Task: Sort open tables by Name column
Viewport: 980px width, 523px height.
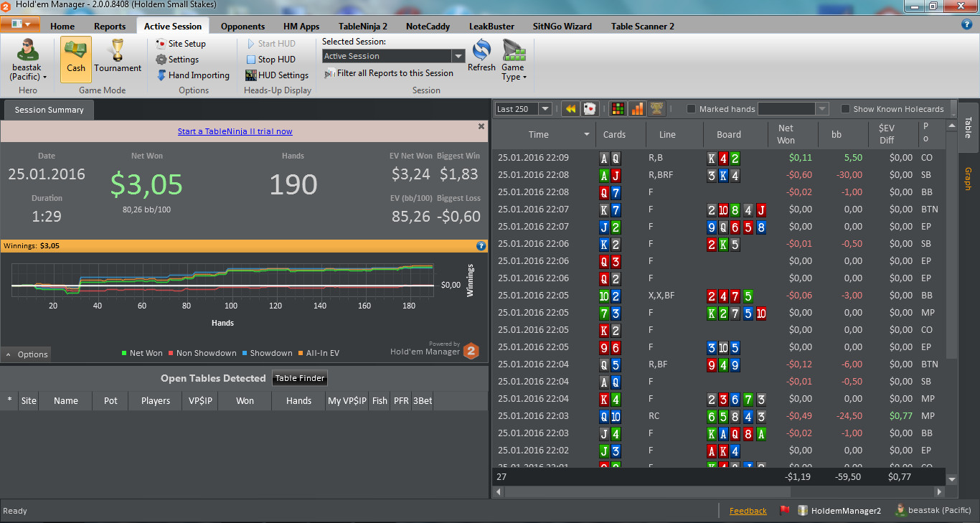Action: point(65,400)
